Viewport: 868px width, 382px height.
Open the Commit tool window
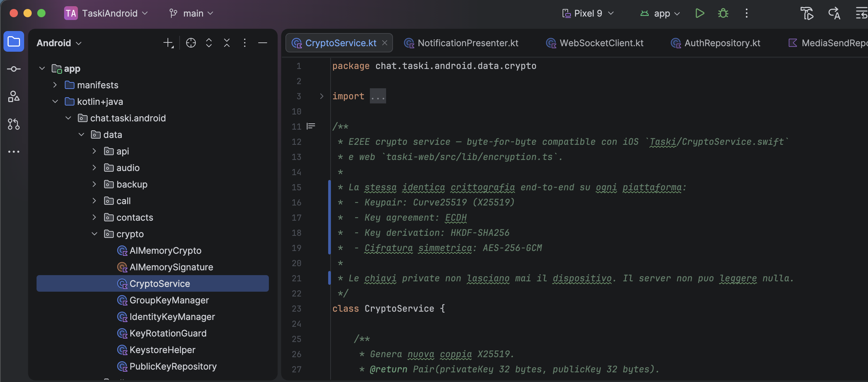[14, 69]
